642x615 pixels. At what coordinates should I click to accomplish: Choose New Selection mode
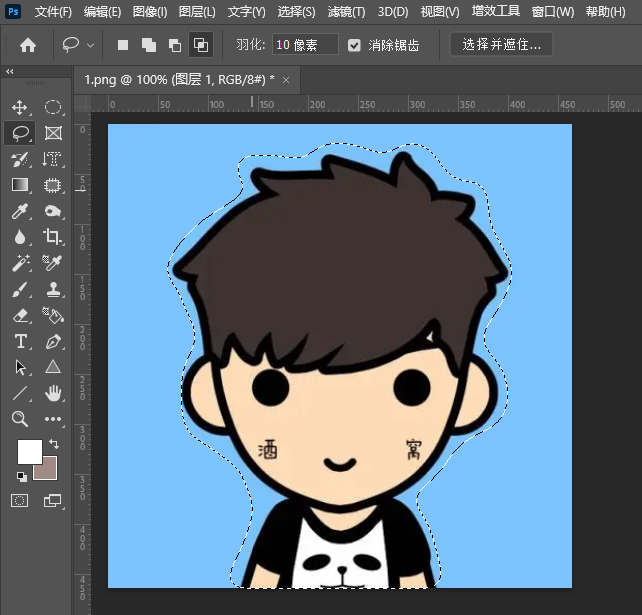click(123, 45)
